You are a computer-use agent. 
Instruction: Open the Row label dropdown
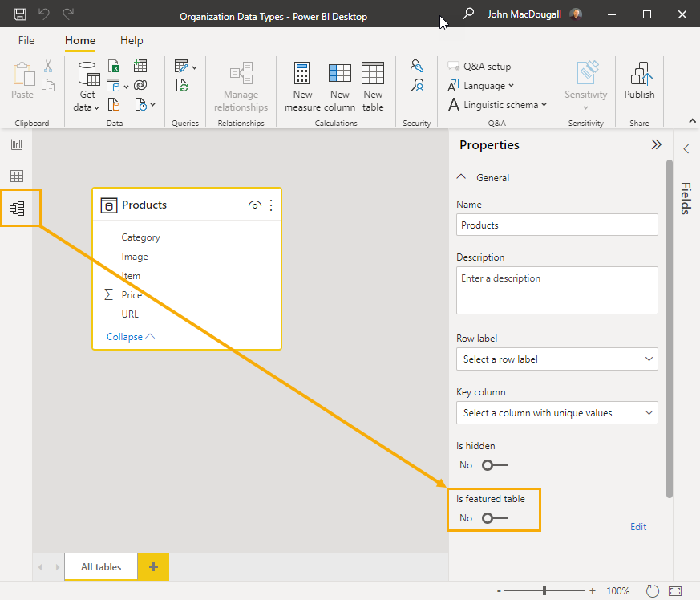556,359
